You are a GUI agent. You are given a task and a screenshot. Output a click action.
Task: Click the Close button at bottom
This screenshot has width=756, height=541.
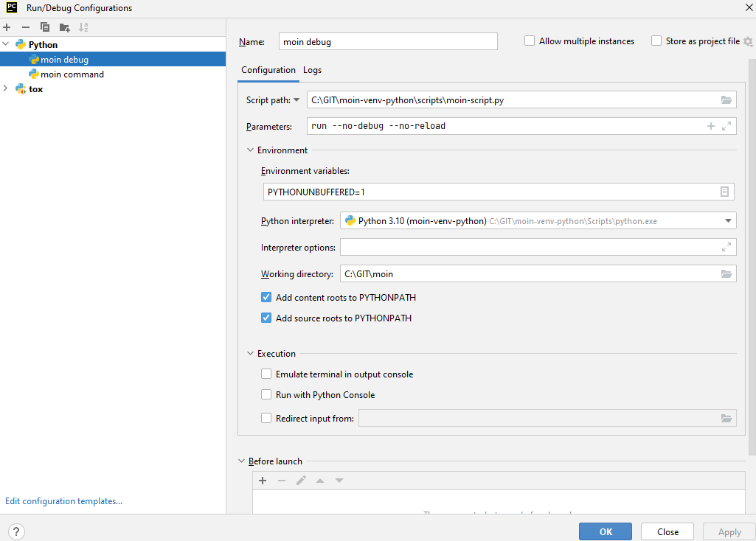[x=667, y=531]
